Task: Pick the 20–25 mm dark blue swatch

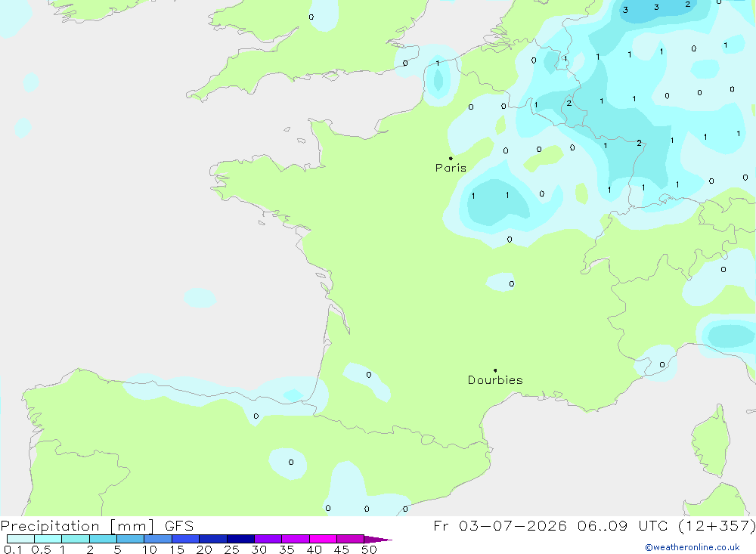Action: pyautogui.click(x=213, y=539)
